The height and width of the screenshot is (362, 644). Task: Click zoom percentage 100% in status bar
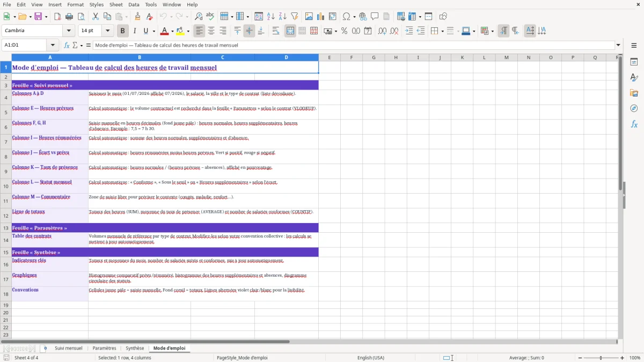point(635,358)
